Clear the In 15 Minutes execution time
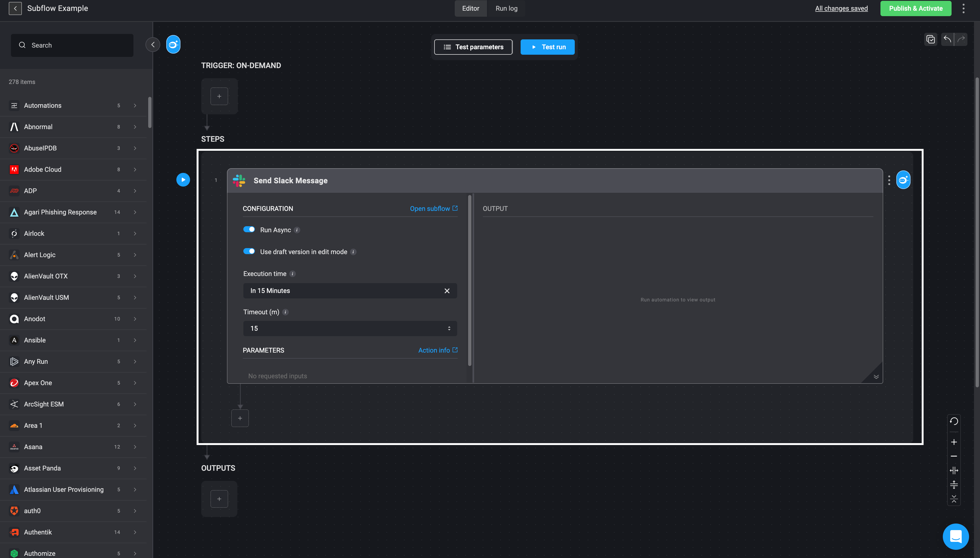The image size is (980, 558). pos(447,291)
